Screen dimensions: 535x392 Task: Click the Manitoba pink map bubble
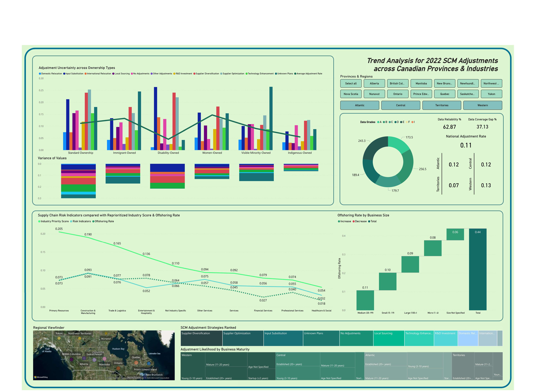(x=104, y=359)
